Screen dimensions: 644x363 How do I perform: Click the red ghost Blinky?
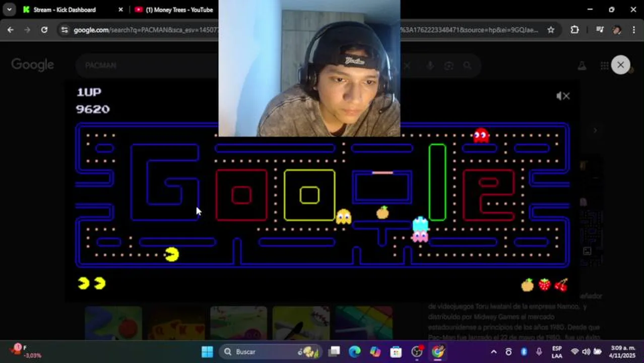tap(481, 135)
